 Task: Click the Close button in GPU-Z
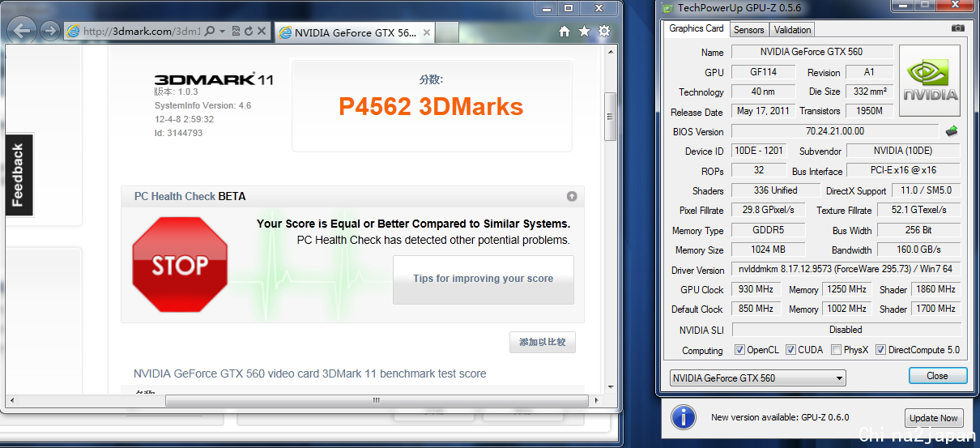pos(938,376)
